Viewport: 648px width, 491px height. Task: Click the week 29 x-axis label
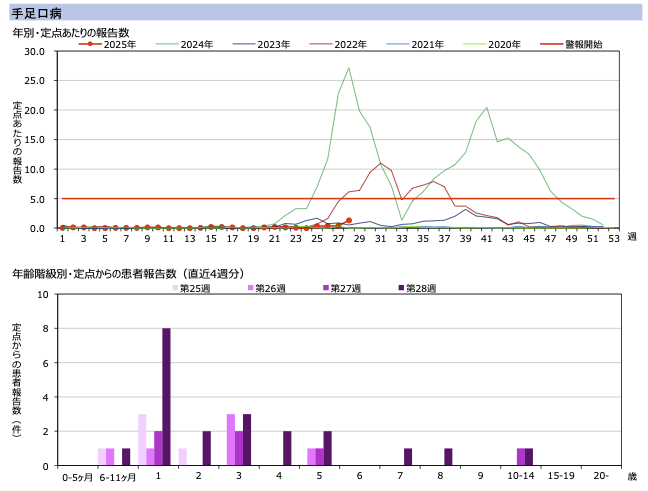point(359,238)
